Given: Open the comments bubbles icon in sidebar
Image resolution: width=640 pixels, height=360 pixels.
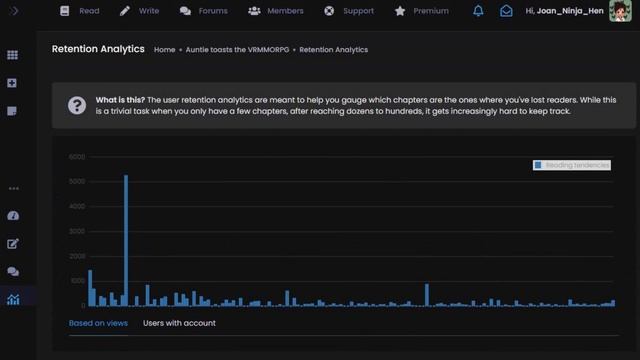Looking at the screenshot, I should (x=13, y=271).
